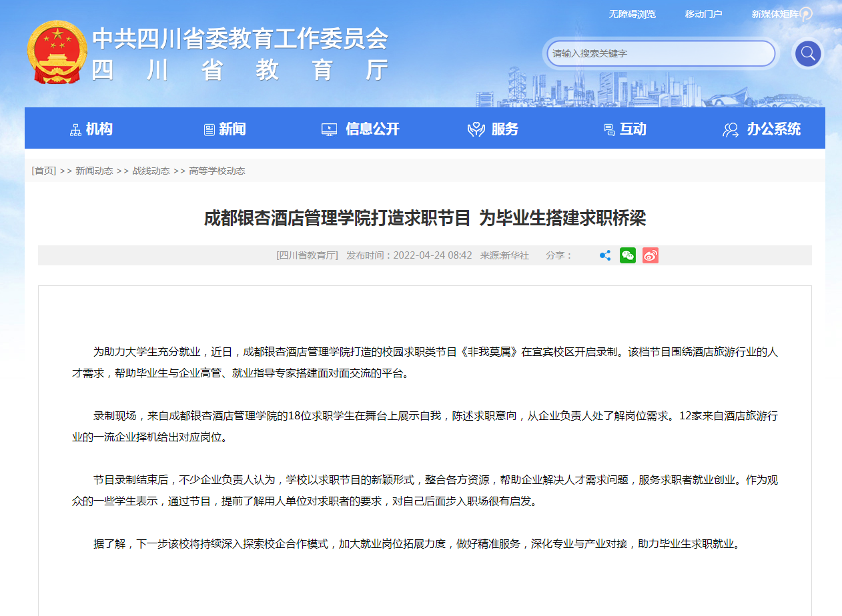842x616 pixels.
Task: Click the 互动 chat icon in navigation
Action: (608, 128)
